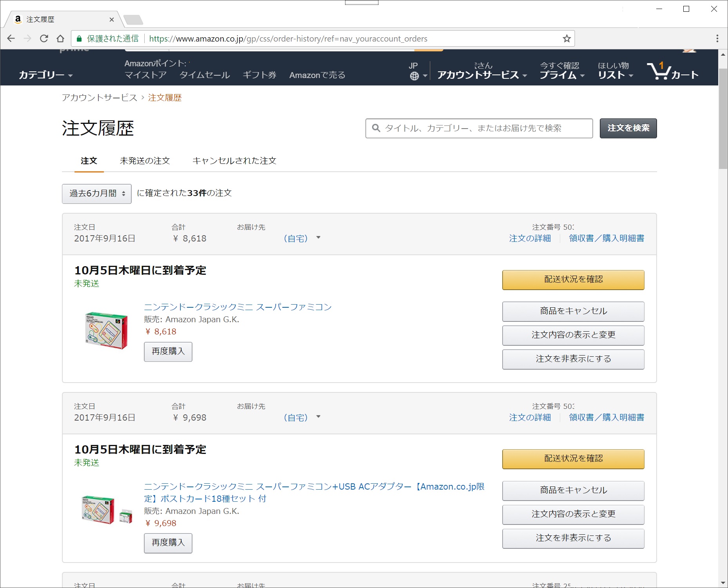Image resolution: width=728 pixels, height=588 pixels.
Task: Click the browser reload icon
Action: 44,38
